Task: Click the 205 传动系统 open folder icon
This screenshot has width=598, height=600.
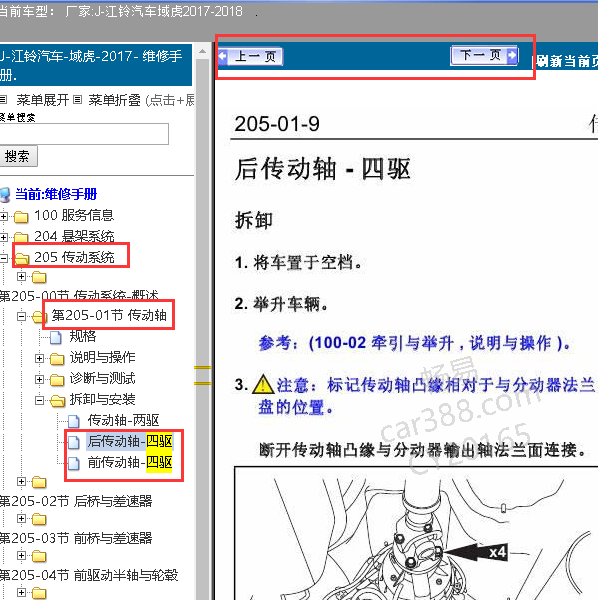Action: tap(22, 258)
